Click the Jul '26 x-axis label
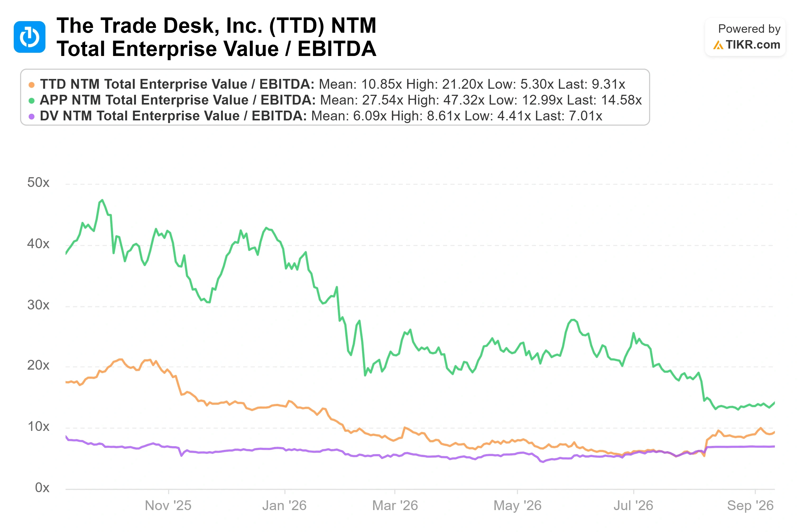799x532 pixels. tap(633, 506)
